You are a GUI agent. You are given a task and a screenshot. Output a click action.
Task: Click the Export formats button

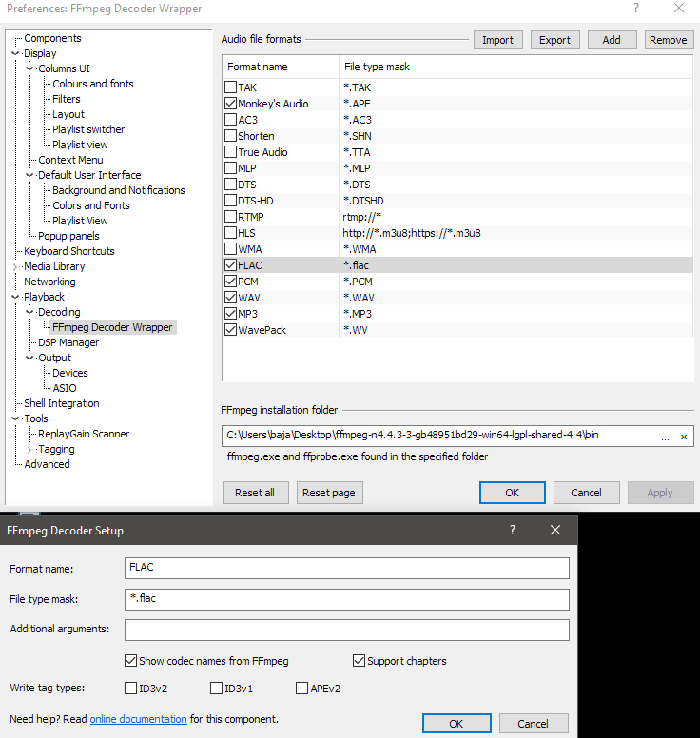tap(555, 40)
